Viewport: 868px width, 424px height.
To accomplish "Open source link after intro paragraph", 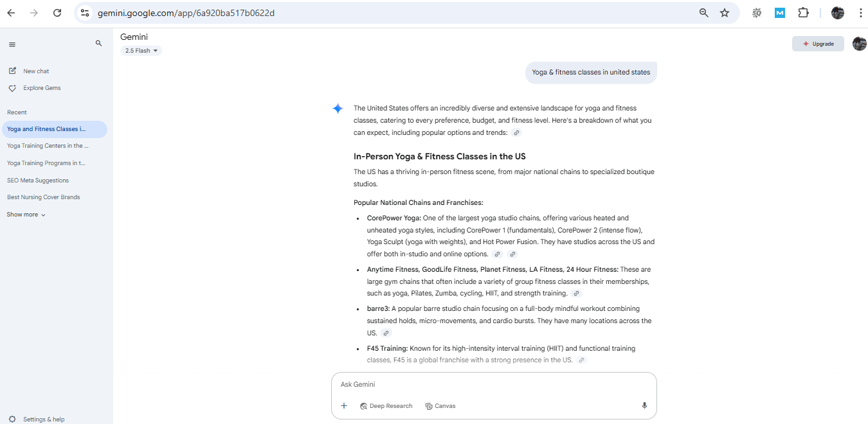I will click(x=516, y=133).
